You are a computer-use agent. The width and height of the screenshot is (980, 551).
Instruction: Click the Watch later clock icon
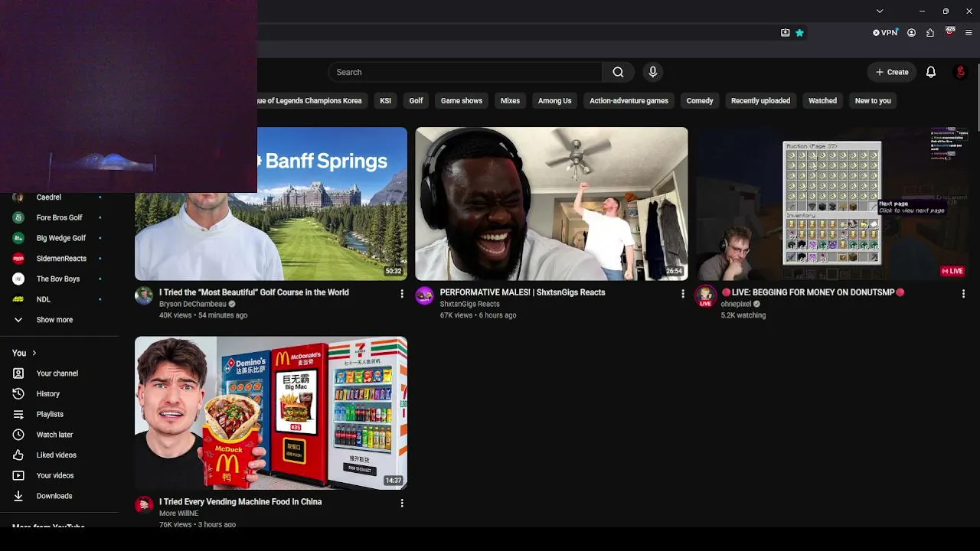pos(18,435)
